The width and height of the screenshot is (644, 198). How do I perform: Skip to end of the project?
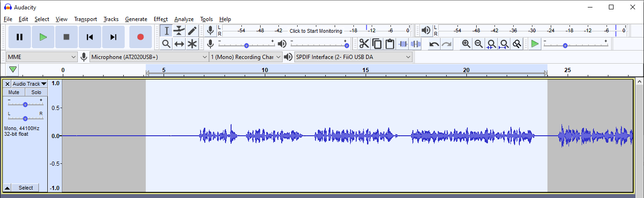click(113, 37)
